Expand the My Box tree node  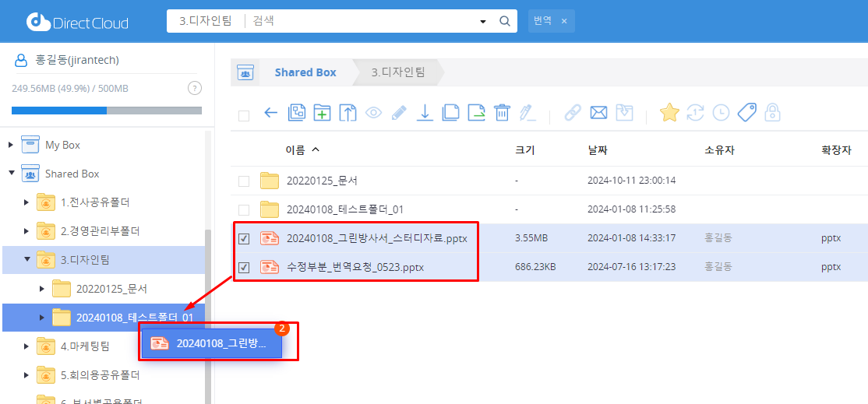[x=11, y=145]
